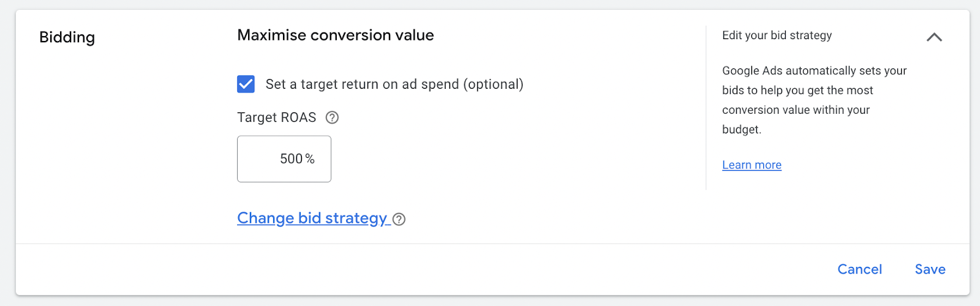Click the percent sign inside the ROAS box
Image resolution: width=980 pixels, height=306 pixels.
[x=310, y=159]
